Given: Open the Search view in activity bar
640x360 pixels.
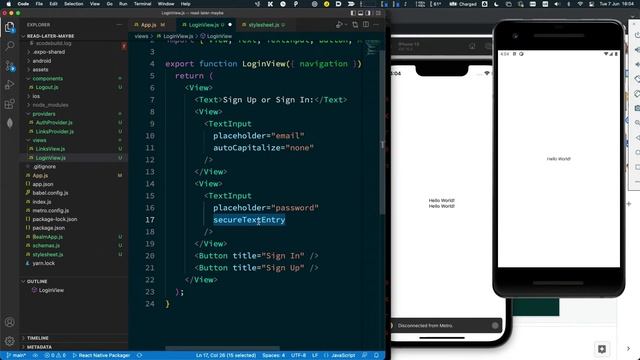Looking at the screenshot, I should (x=9, y=46).
